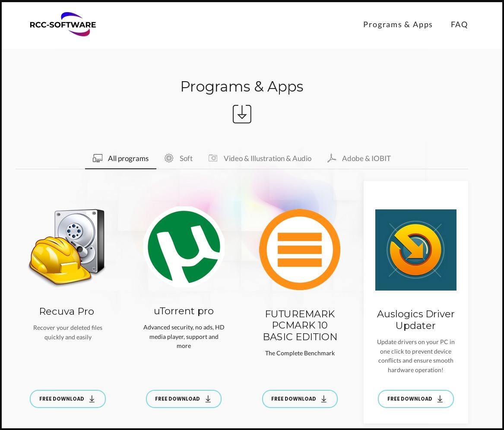Switch to the Soft category tab
504x430 pixels.
pos(186,158)
